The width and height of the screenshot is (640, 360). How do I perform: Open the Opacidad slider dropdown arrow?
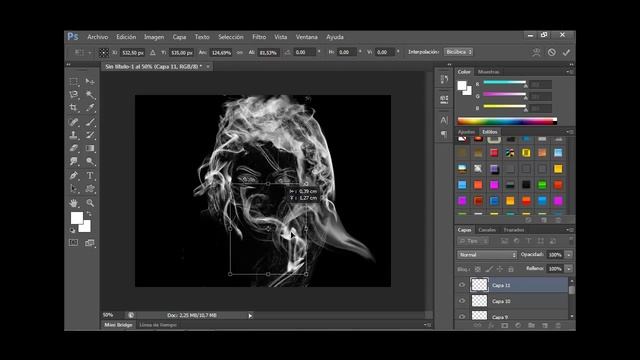coord(569,255)
